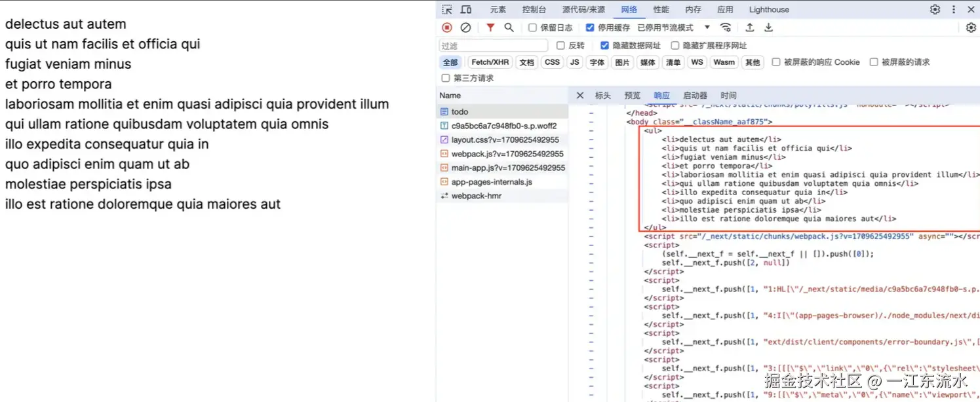Screen dimensions: 980x402
Task: Toggle the red filter funnel icon
Action: (x=490, y=27)
